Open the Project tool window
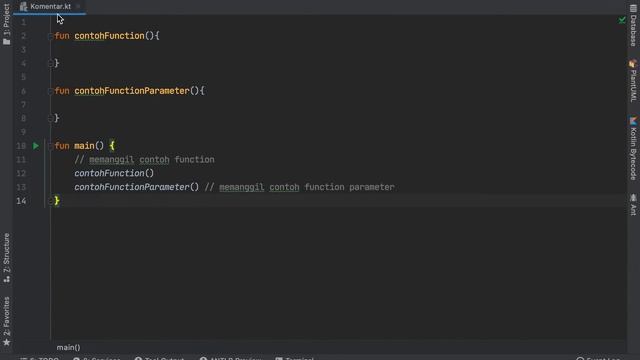 pyautogui.click(x=7, y=24)
